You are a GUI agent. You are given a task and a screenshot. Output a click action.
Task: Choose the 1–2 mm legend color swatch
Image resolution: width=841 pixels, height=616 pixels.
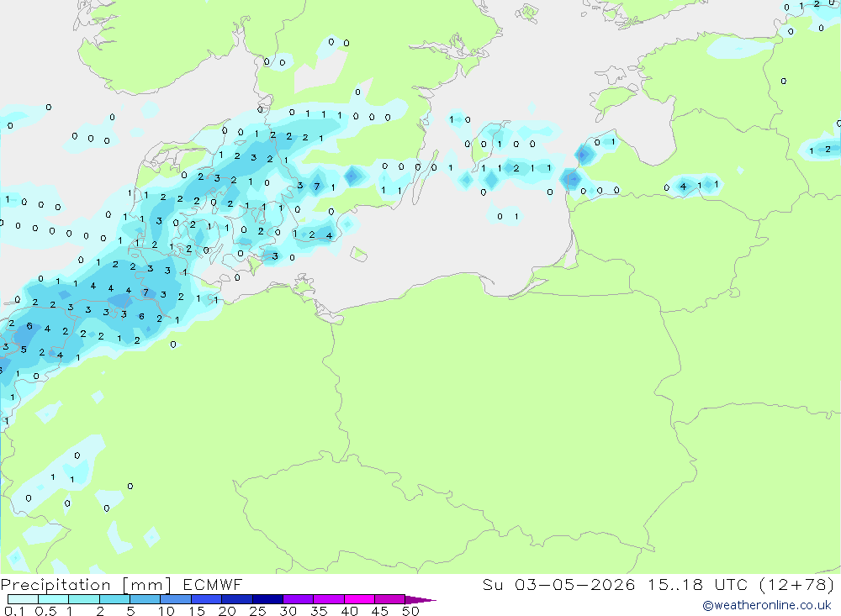point(83,599)
